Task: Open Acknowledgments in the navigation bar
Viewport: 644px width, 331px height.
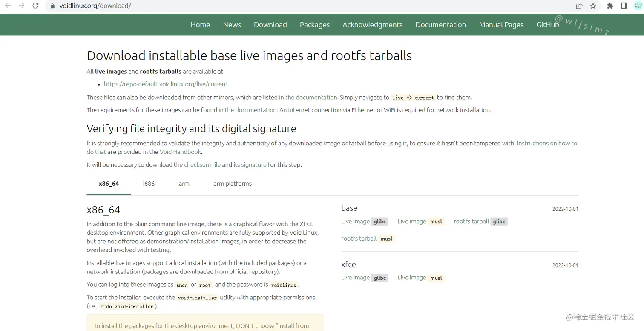Action: tap(373, 25)
